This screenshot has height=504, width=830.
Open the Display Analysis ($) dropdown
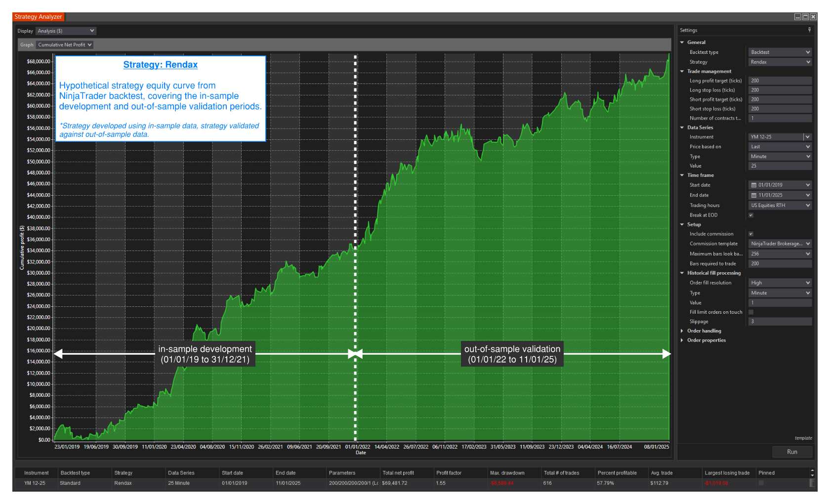[66, 31]
